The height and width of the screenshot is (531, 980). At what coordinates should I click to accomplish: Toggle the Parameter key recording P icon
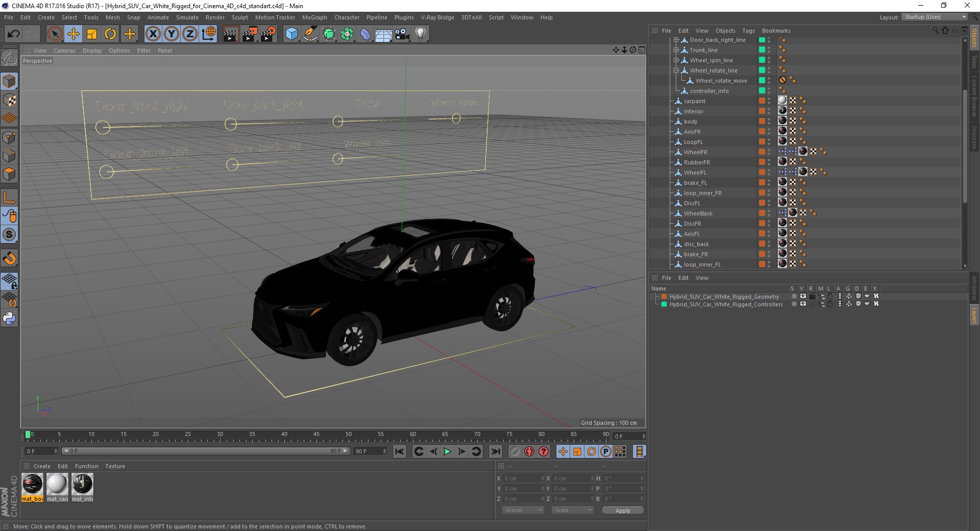coord(606,451)
